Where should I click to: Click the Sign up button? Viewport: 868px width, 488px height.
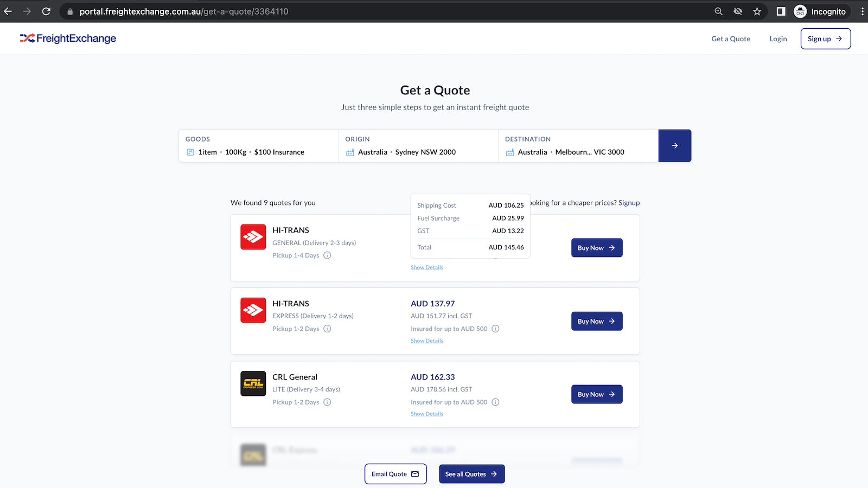(x=826, y=38)
